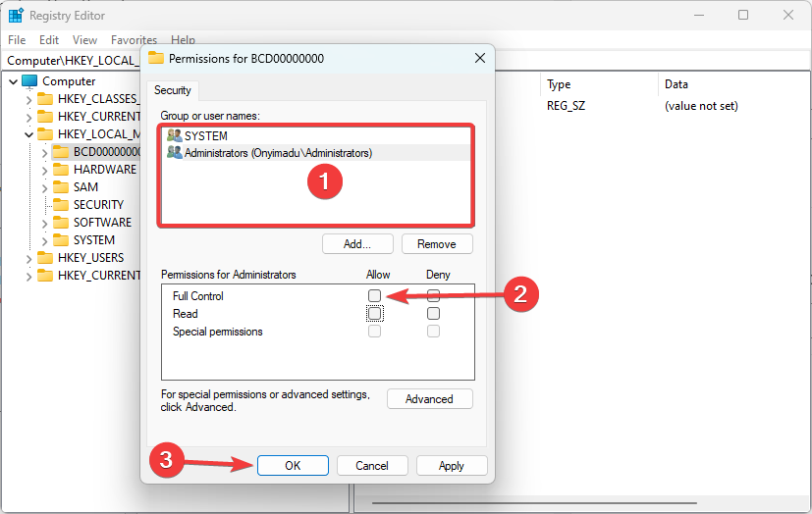Click the Full Control permission label
The height and width of the screenshot is (514, 812).
point(197,296)
